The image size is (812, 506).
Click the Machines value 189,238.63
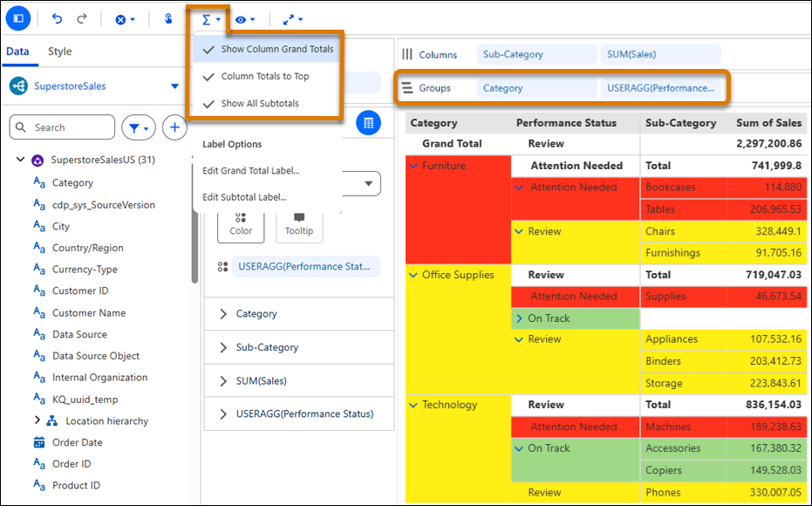point(775,427)
